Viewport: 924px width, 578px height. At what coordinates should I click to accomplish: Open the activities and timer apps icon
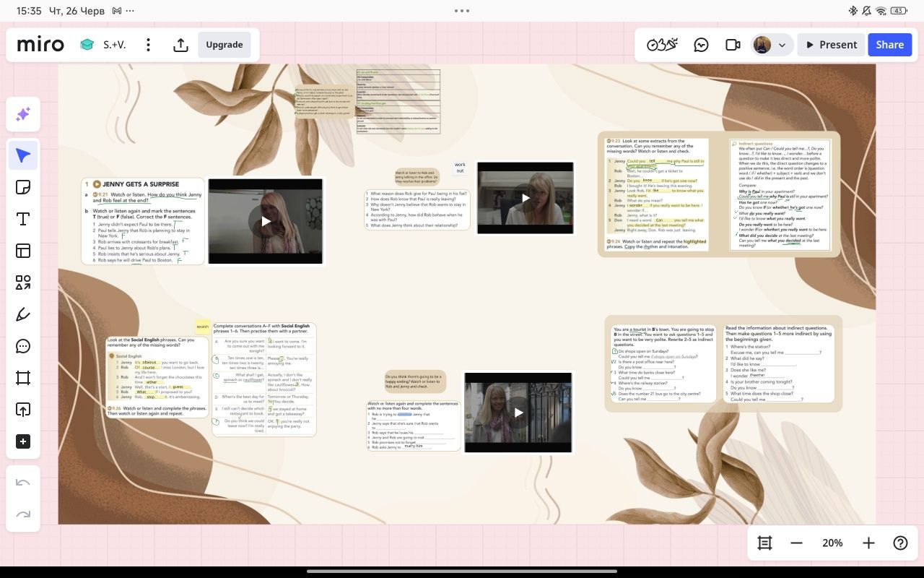tap(662, 45)
